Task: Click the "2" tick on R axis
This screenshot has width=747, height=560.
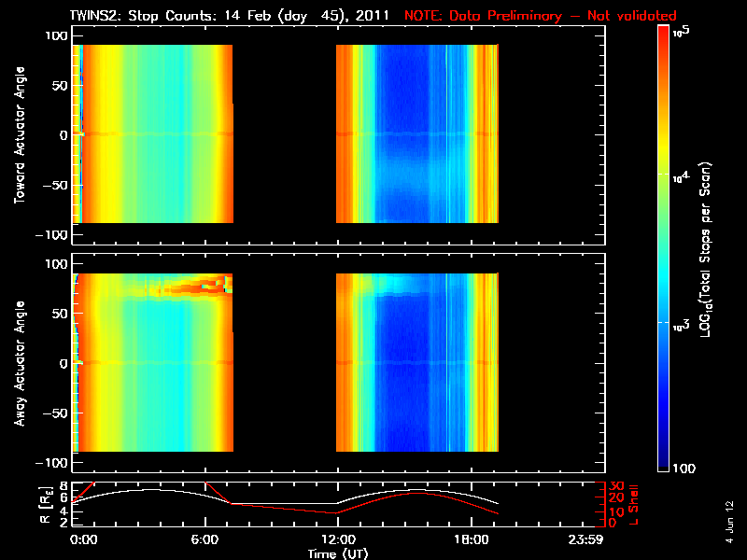Action: coord(63,523)
